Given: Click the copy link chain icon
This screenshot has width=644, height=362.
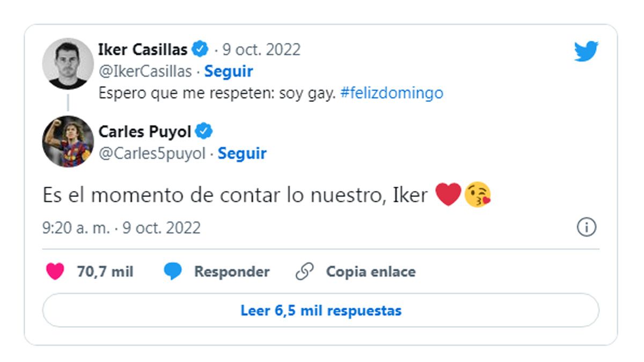Looking at the screenshot, I should point(304,272).
